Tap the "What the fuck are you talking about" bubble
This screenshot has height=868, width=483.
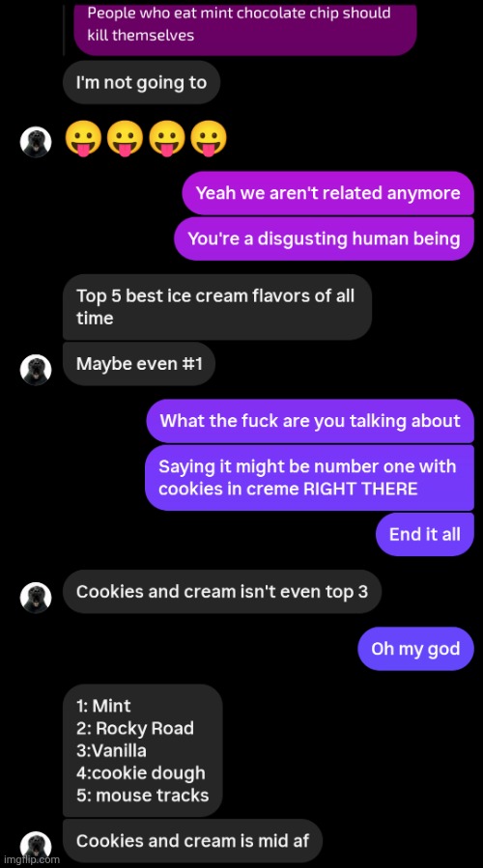[310, 421]
